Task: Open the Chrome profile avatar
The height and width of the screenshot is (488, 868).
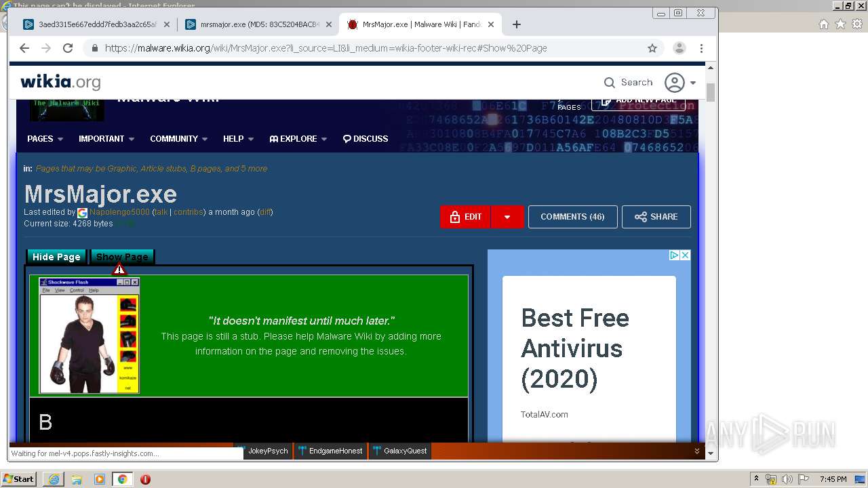Action: point(679,48)
